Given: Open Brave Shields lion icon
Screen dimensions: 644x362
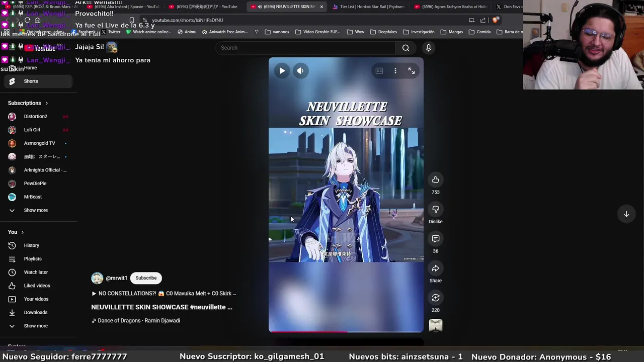Looking at the screenshot, I should pyautogui.click(x=496, y=20).
